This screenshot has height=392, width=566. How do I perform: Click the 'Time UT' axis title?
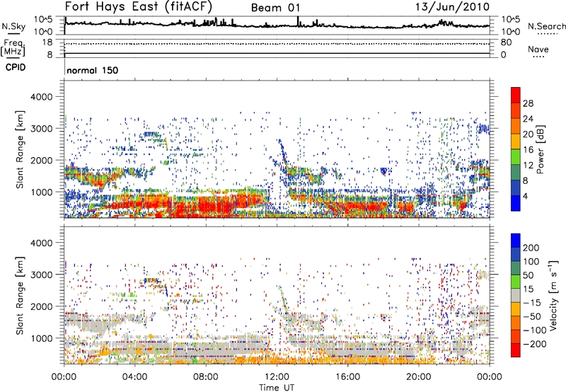(x=277, y=388)
